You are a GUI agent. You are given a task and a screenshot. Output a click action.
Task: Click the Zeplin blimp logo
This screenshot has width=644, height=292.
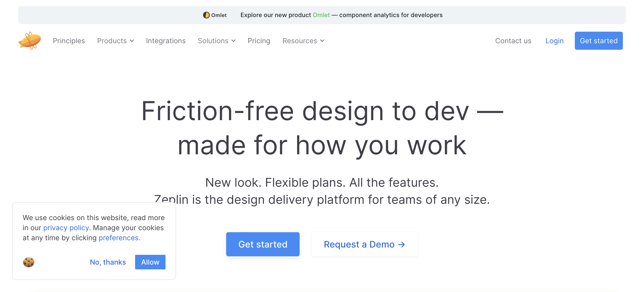click(x=30, y=41)
